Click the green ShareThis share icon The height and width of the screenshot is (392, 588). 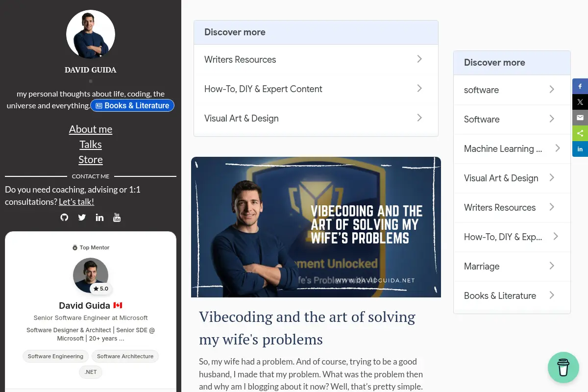(580, 133)
